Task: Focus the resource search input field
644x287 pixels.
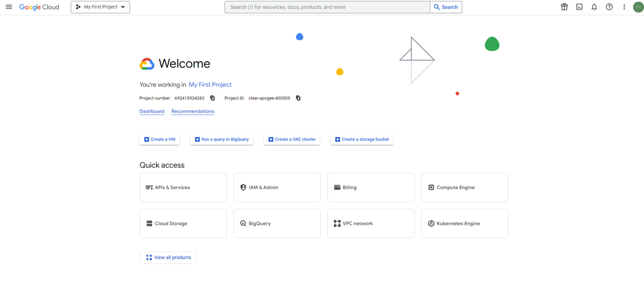Action: pyautogui.click(x=327, y=7)
